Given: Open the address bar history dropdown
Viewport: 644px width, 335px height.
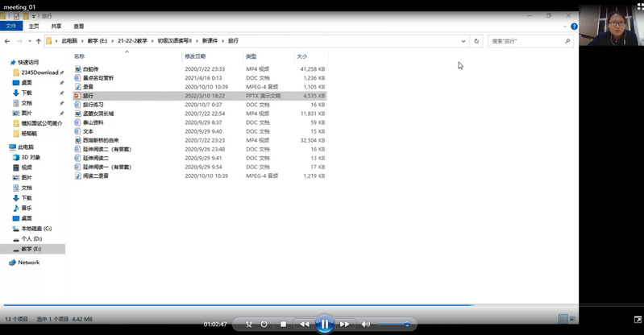Looking at the screenshot, I should click(464, 41).
